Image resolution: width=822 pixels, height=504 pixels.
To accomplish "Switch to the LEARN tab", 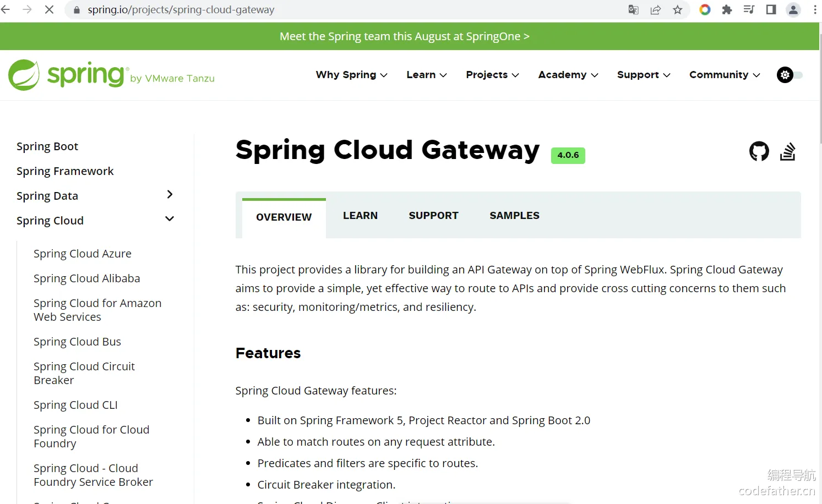I will coord(361,216).
